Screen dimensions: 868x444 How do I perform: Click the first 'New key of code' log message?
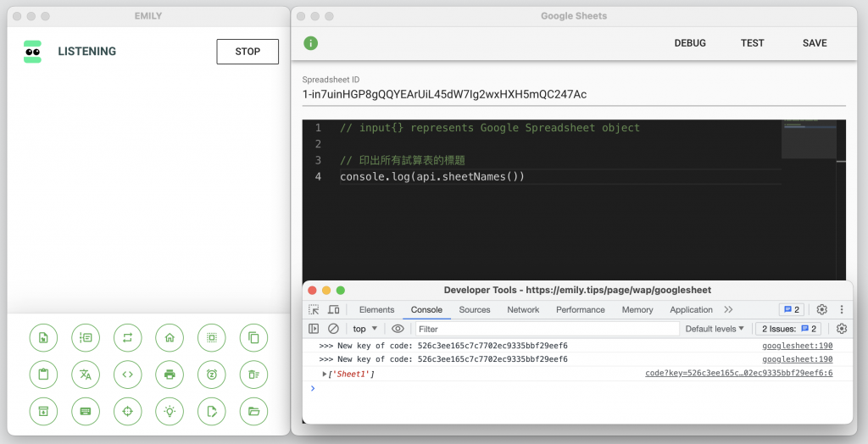pyautogui.click(x=443, y=346)
